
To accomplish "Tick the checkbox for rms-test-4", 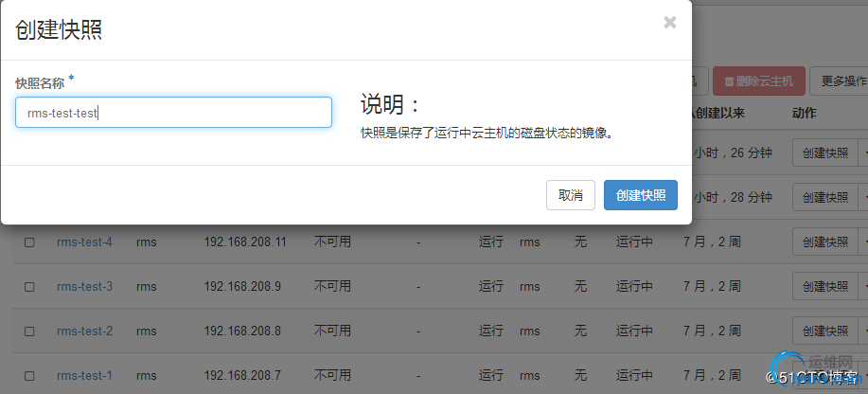I will (x=29, y=242).
